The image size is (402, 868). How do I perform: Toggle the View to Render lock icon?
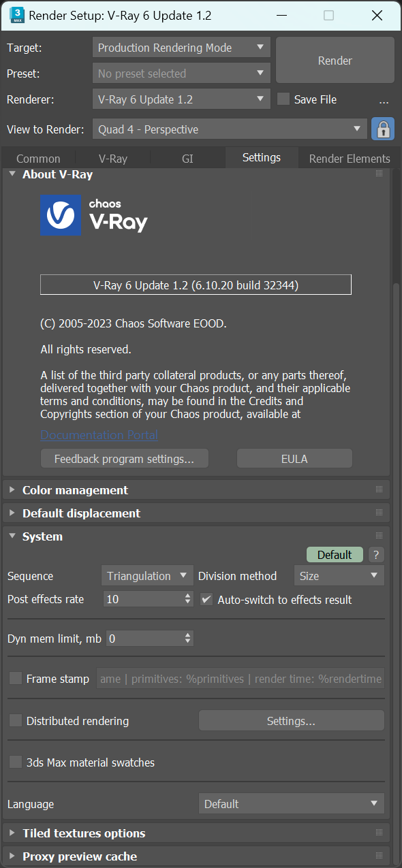point(383,129)
